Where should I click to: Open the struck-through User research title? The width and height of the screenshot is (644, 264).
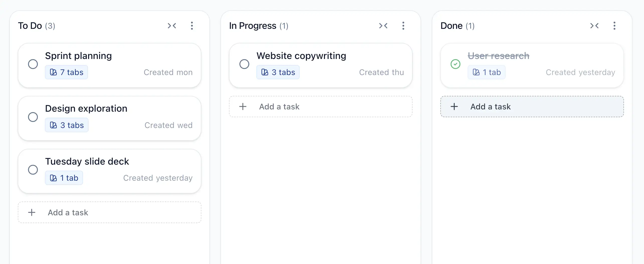(499, 56)
